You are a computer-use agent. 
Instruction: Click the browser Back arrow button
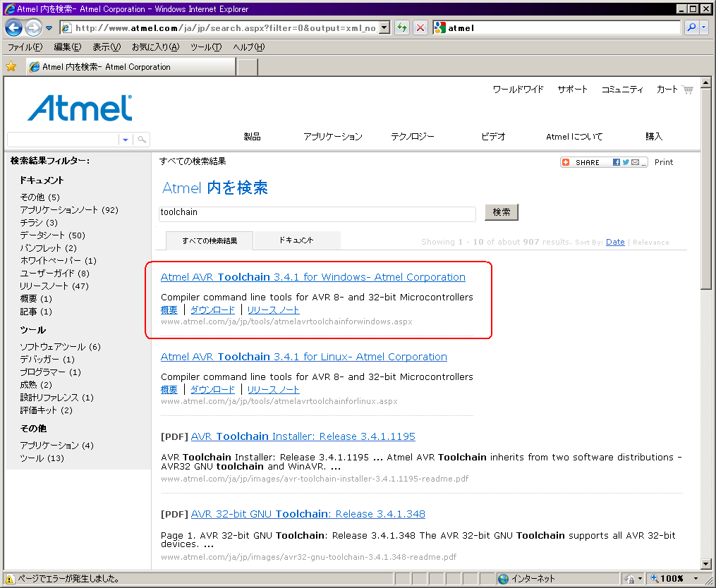pyautogui.click(x=13, y=27)
